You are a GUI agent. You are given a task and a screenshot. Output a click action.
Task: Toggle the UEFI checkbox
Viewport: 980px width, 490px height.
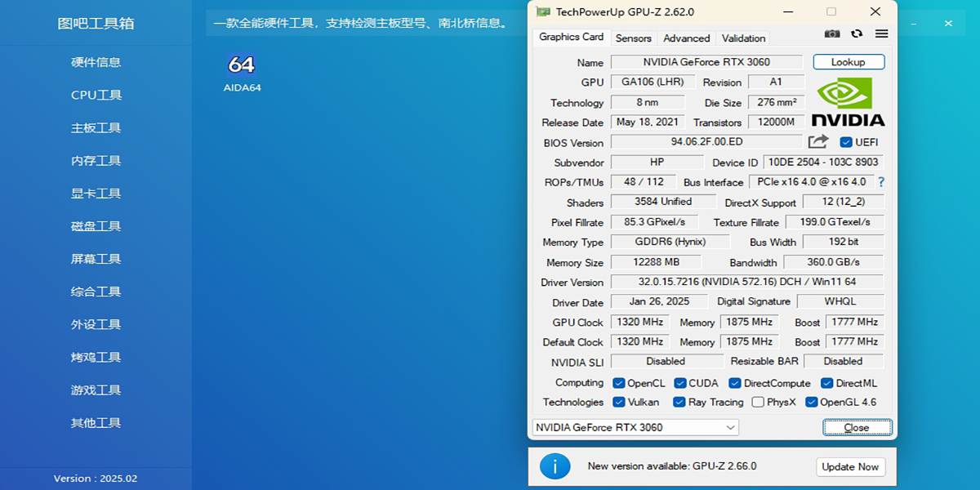(846, 142)
